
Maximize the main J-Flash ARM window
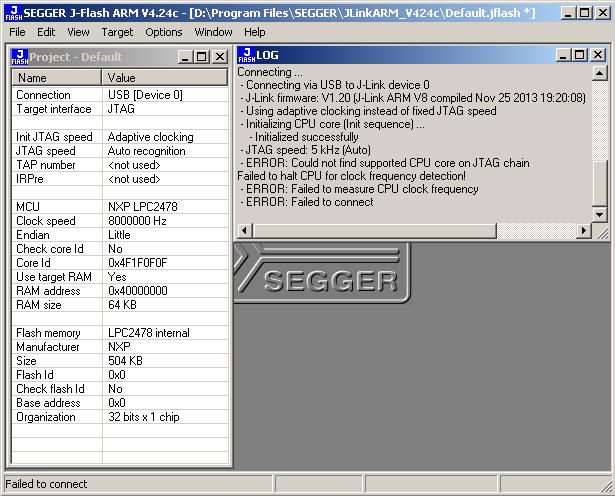(x=584, y=13)
